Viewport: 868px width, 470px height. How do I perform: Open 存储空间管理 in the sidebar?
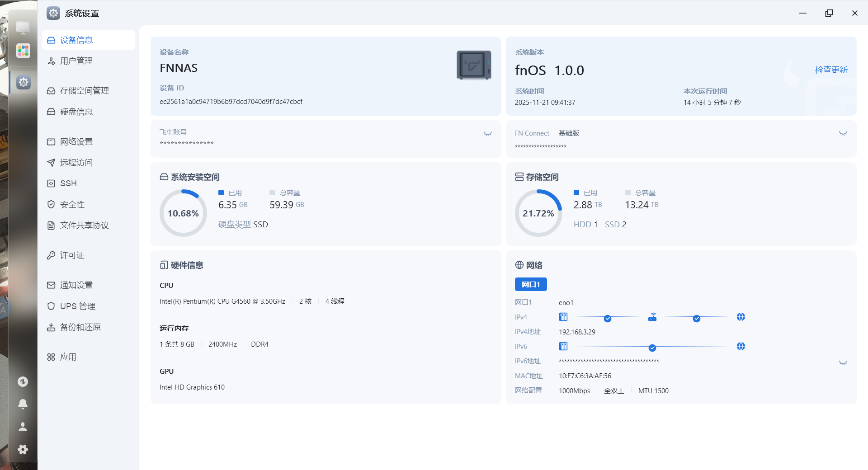pos(84,91)
